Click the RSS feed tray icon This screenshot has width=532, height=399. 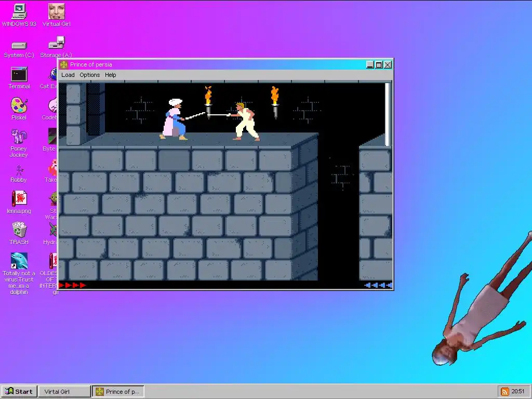click(x=504, y=392)
